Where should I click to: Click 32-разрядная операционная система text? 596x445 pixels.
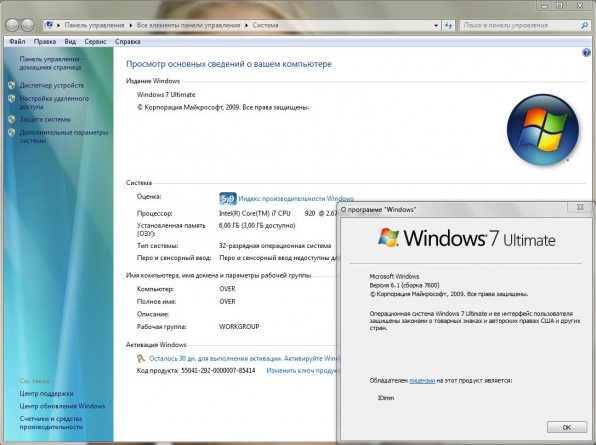(x=275, y=246)
